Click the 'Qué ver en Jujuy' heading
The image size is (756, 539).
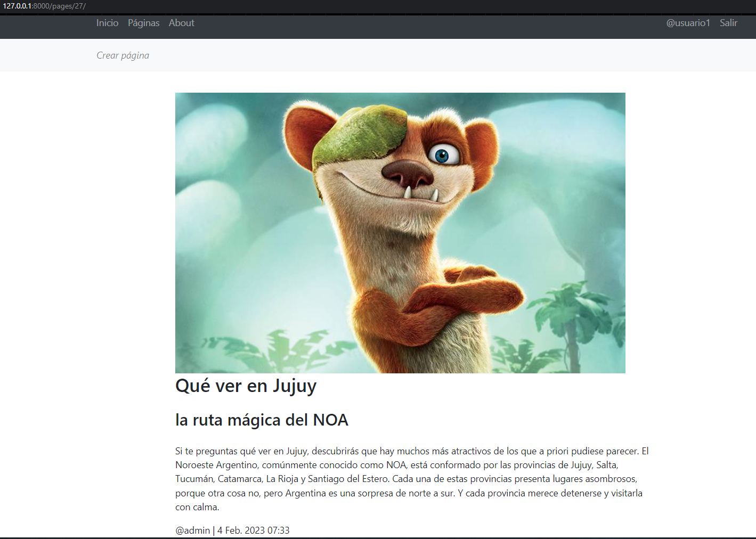246,386
